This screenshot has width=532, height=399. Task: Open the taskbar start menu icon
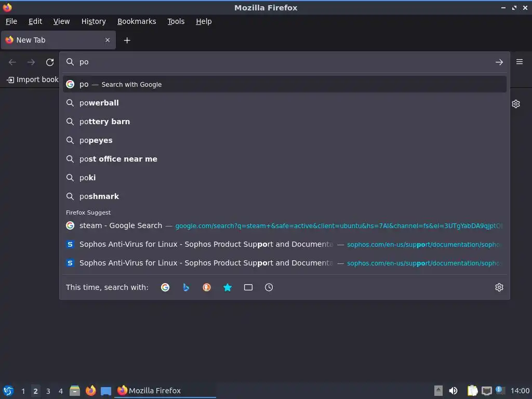(x=8, y=391)
